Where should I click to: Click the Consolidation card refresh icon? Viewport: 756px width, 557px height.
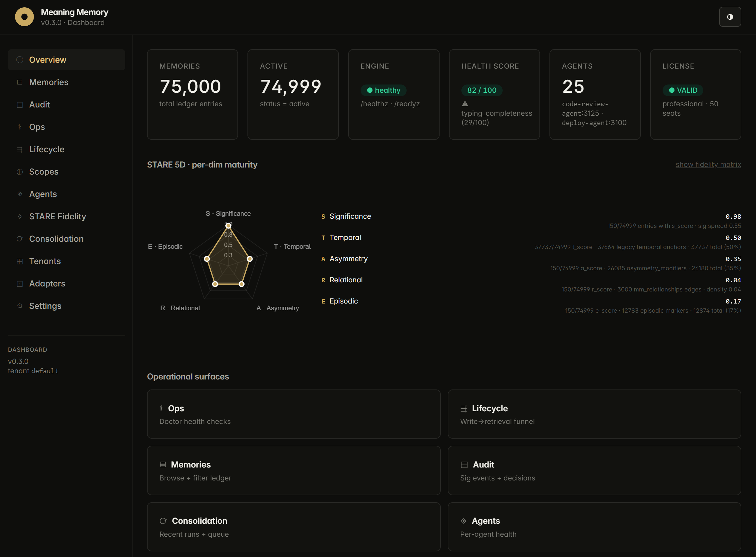(163, 521)
